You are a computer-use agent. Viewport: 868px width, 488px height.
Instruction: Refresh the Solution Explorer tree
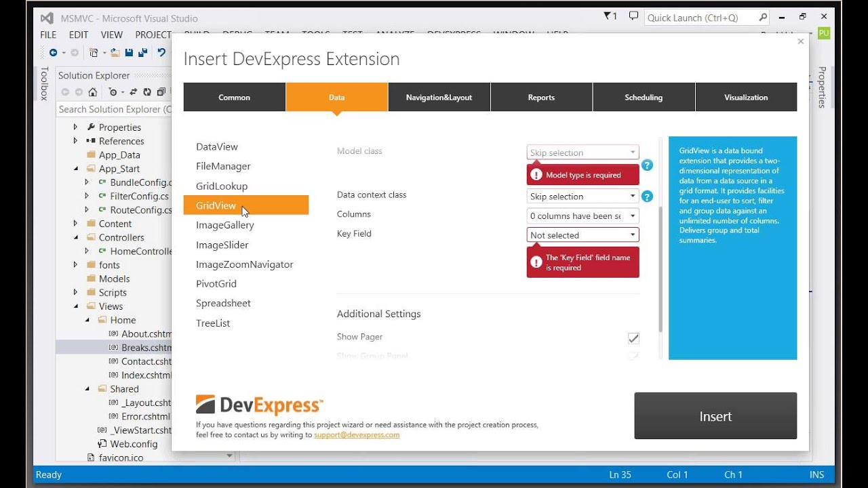tap(147, 92)
